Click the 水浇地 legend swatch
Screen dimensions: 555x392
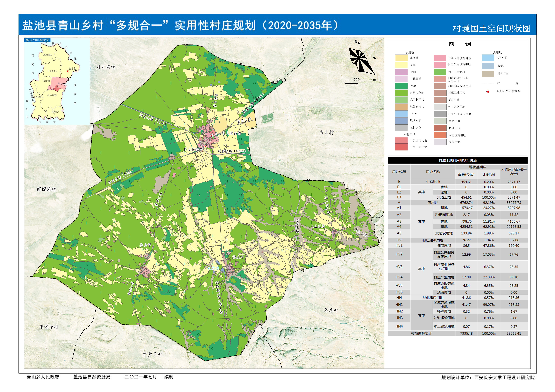pos(401,58)
